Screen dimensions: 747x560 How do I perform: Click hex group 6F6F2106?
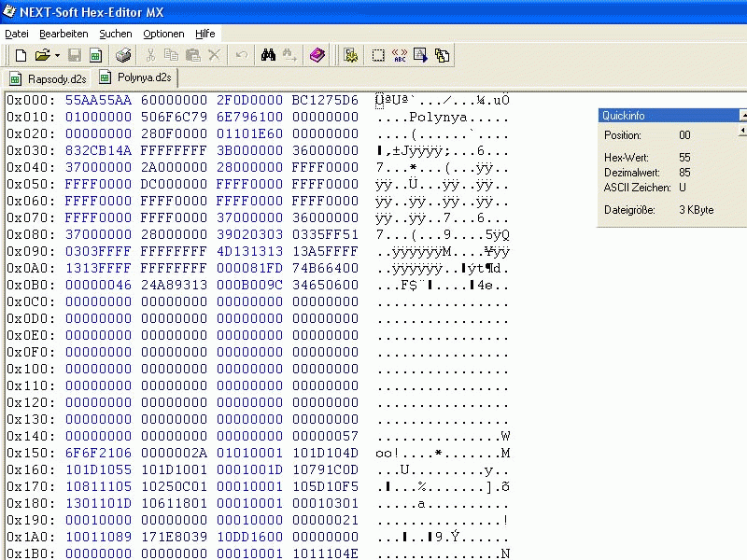point(98,453)
